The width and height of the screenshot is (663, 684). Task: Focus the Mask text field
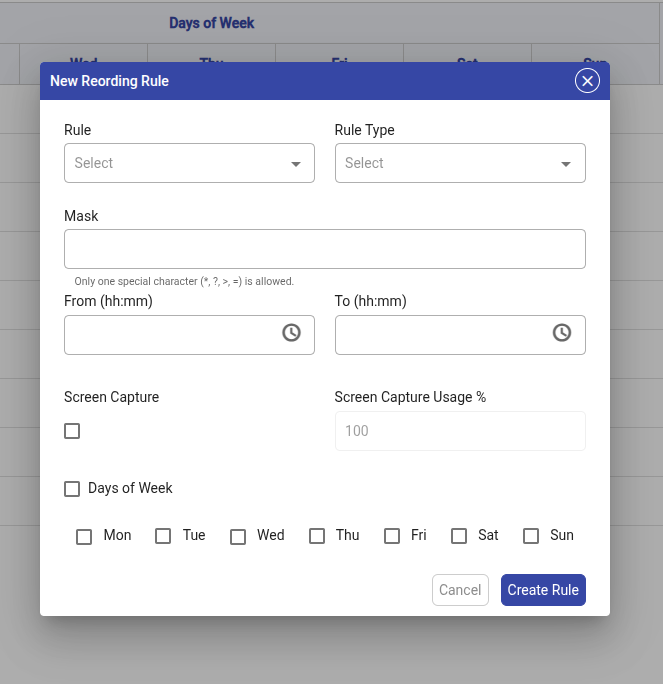[x=324, y=249]
